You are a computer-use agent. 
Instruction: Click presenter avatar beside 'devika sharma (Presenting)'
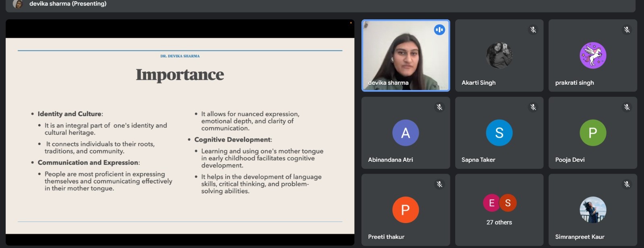click(x=18, y=4)
